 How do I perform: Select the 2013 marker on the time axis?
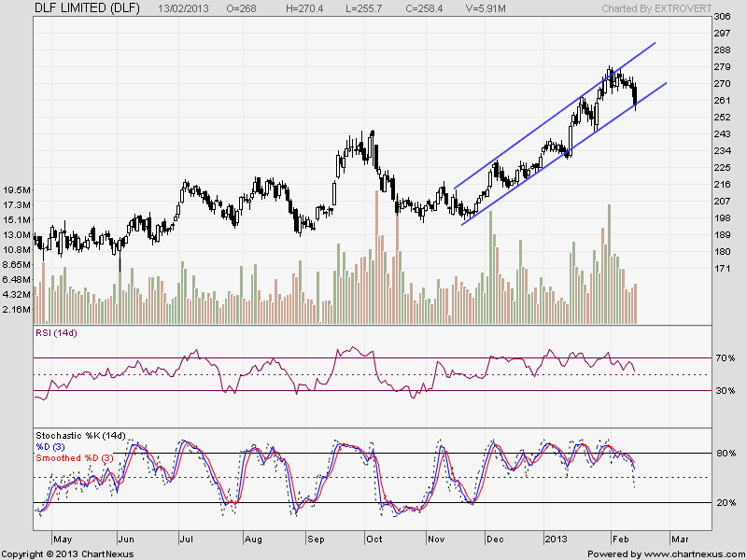coord(556,539)
